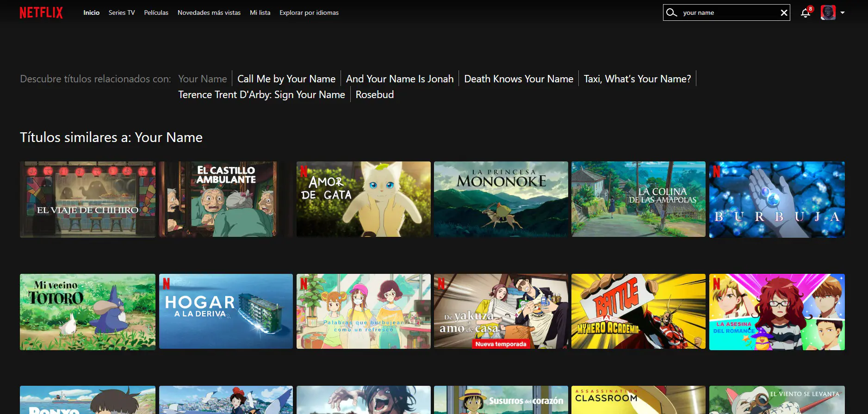
Task: Select 'Terence Trent D'Arby: Sign Your Name'
Action: pyautogui.click(x=262, y=94)
